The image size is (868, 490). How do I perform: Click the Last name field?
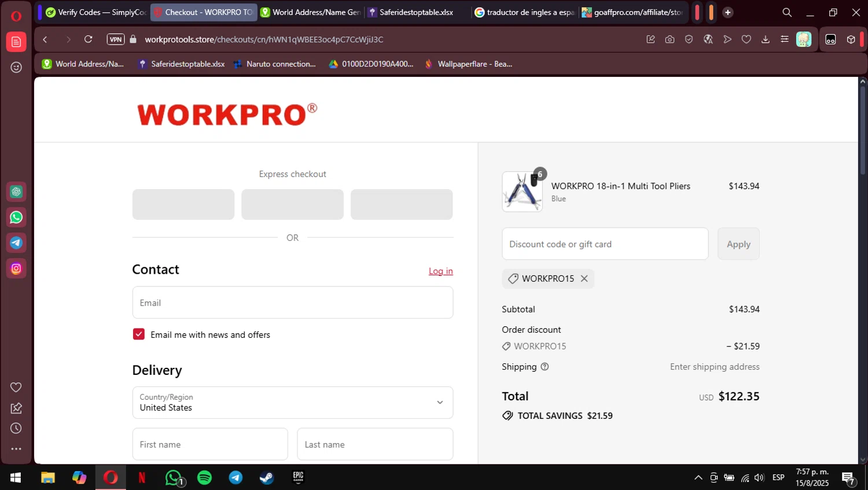[375, 444]
